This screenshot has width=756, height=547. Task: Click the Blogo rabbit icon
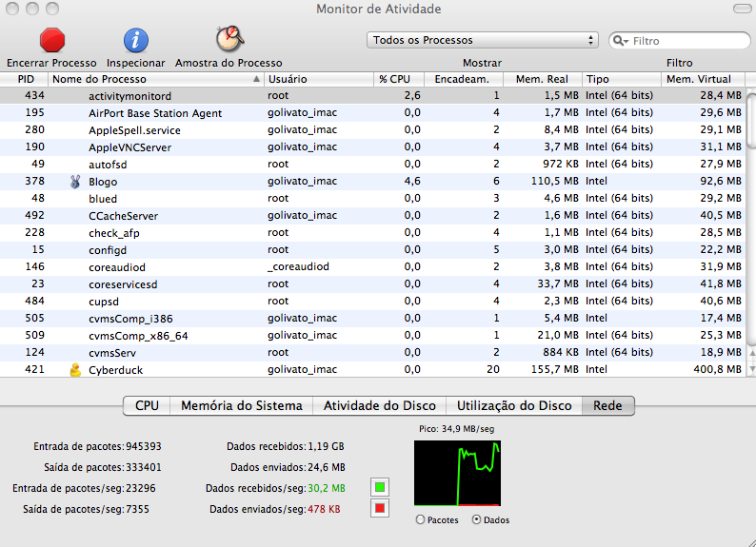[75, 182]
